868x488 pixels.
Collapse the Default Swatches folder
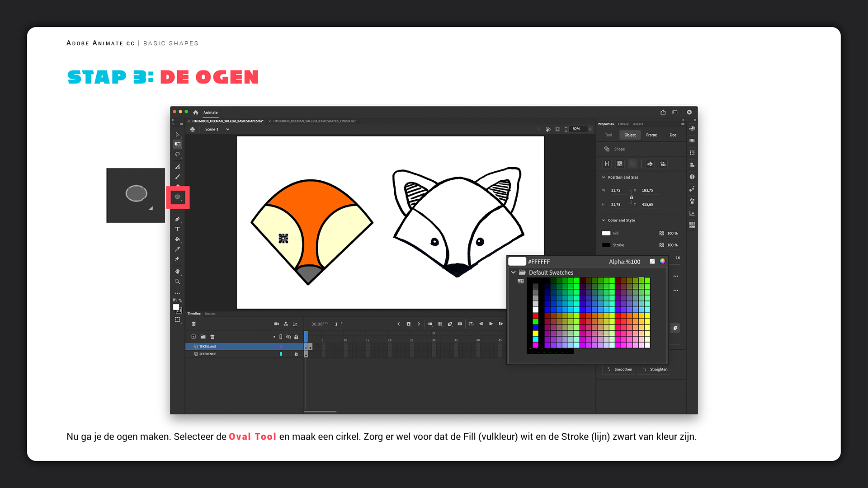pos(514,272)
